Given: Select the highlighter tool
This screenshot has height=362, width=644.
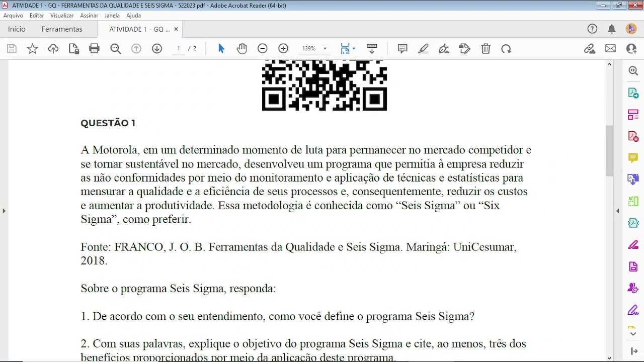Looking at the screenshot, I should pyautogui.click(x=424, y=49).
